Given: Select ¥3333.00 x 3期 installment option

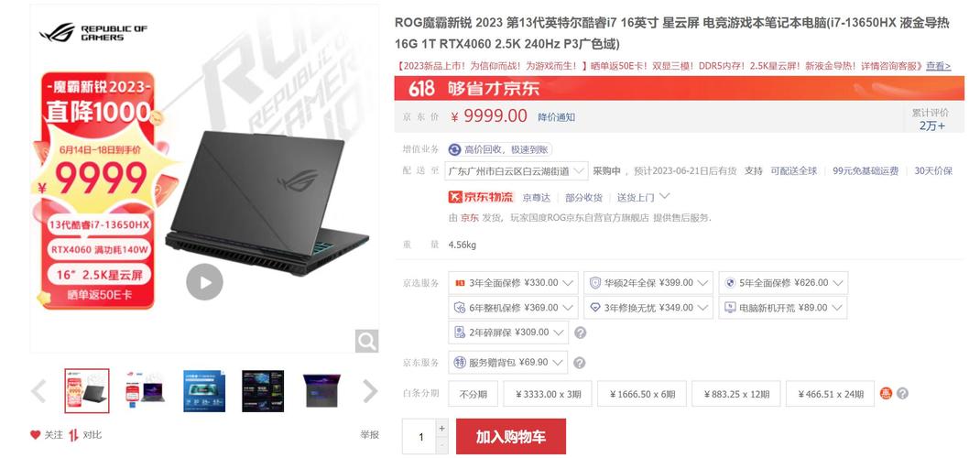Looking at the screenshot, I should (548, 394).
